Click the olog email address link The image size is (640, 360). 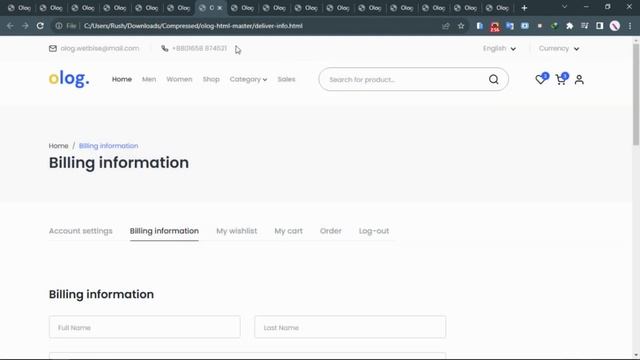100,48
